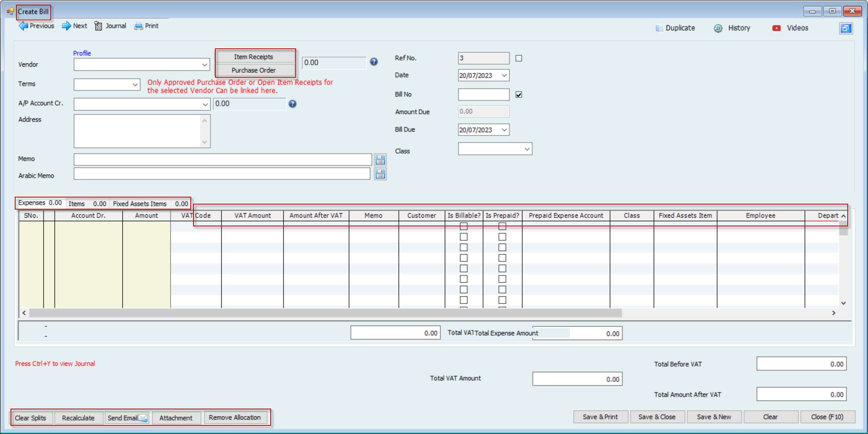Open the History clock icon
The height and width of the screenshot is (434, 868).
(x=718, y=28)
